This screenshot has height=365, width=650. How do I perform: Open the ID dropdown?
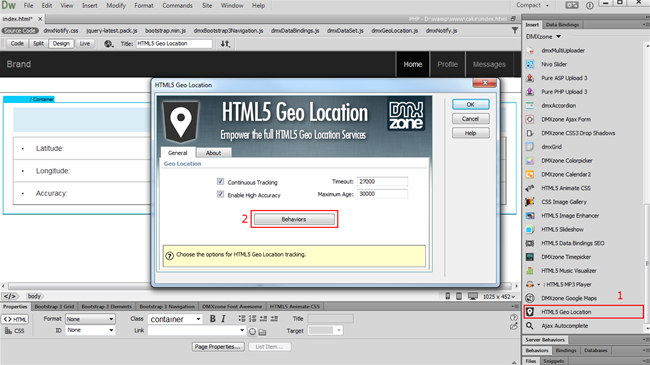pos(90,330)
